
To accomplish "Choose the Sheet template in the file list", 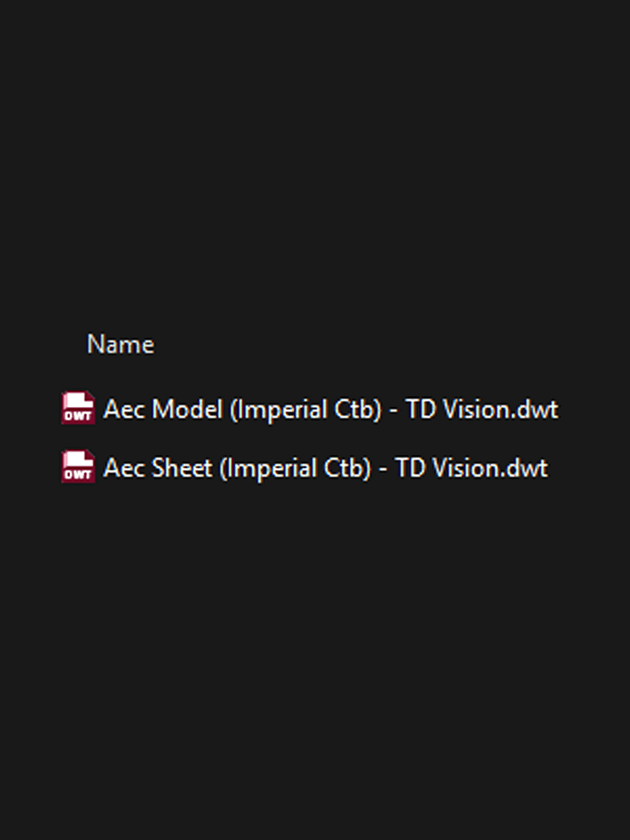I will (x=325, y=468).
